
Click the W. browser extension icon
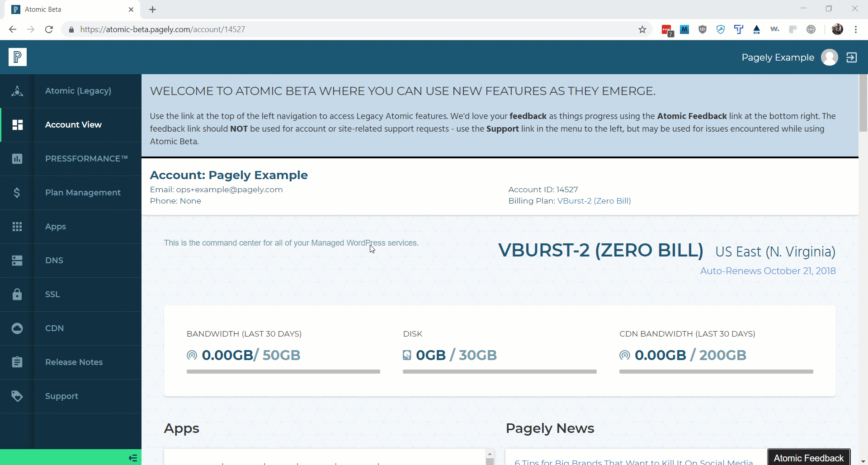pyautogui.click(x=775, y=29)
